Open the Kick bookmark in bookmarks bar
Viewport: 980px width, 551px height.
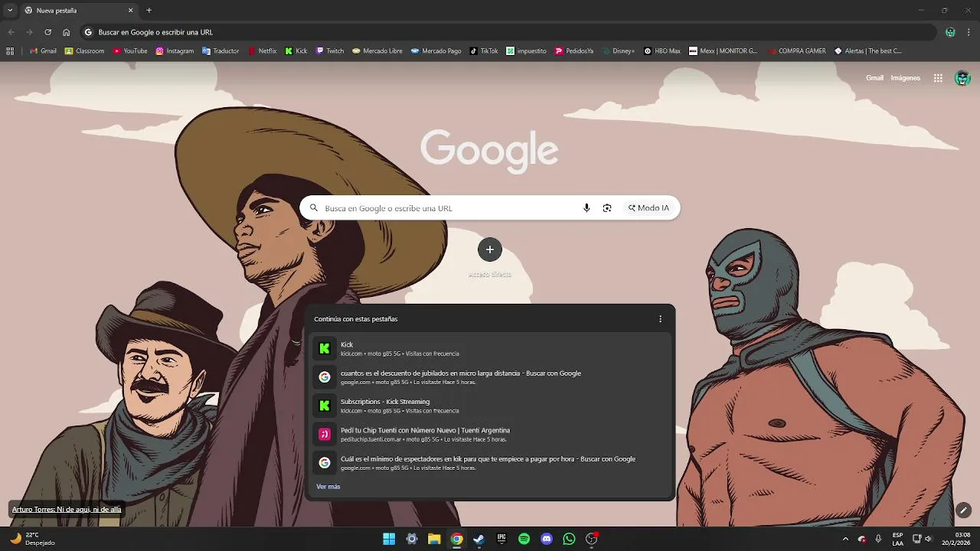[x=296, y=51]
